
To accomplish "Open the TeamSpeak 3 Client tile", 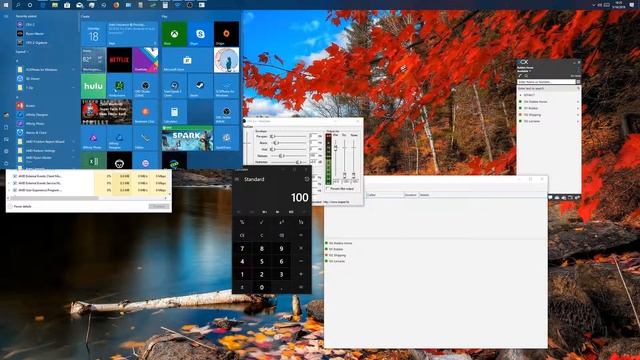I will 174,86.
